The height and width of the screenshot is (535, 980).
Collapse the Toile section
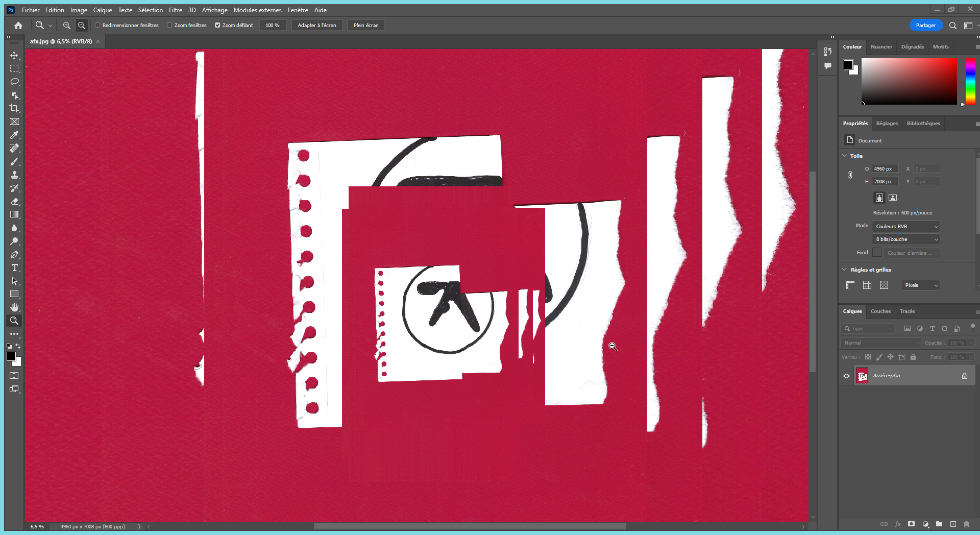click(844, 156)
